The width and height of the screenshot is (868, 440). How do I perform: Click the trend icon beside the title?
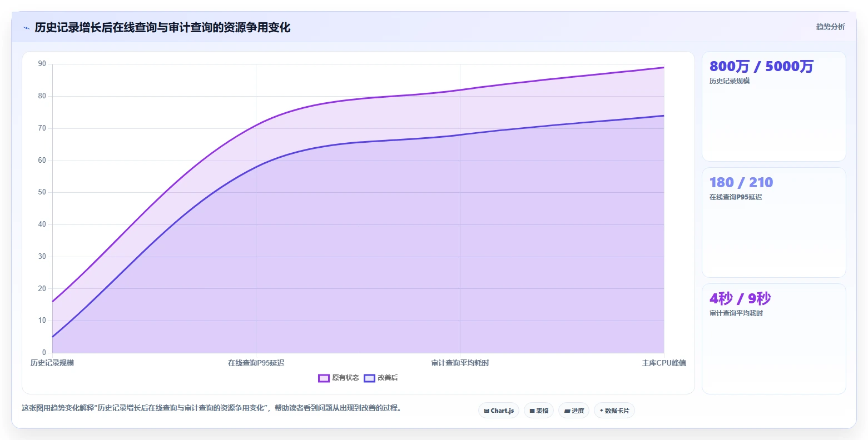[x=26, y=28]
